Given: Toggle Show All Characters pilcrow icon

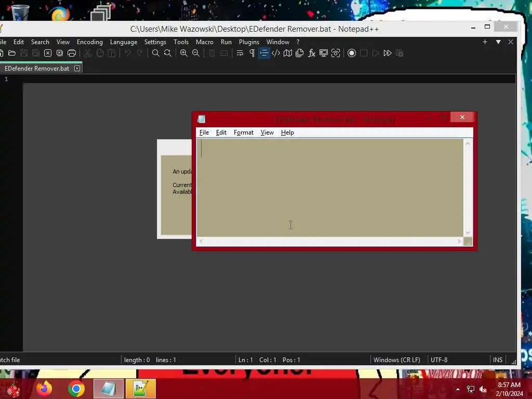Looking at the screenshot, I should click(252, 53).
